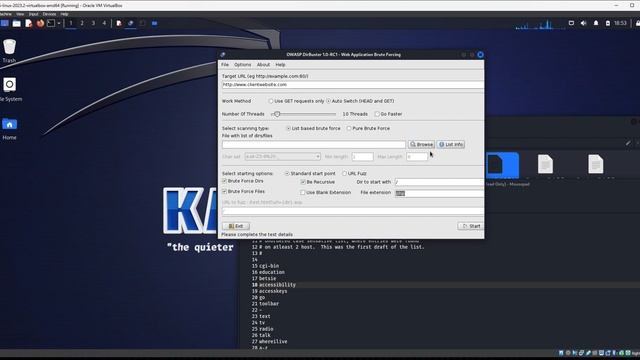Launch Firefox from the top panel
This screenshot has height=360, width=640.
click(x=40, y=23)
